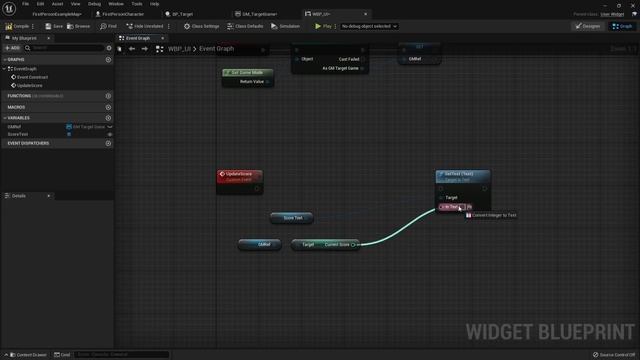Open Class Defaults
The width and height of the screenshot is (640, 360).
pos(245,26)
